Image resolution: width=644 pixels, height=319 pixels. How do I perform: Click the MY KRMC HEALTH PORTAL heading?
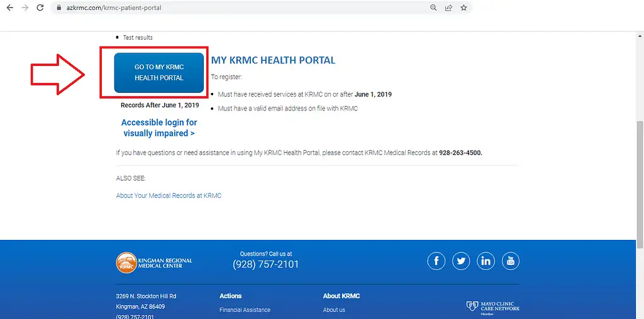click(273, 60)
